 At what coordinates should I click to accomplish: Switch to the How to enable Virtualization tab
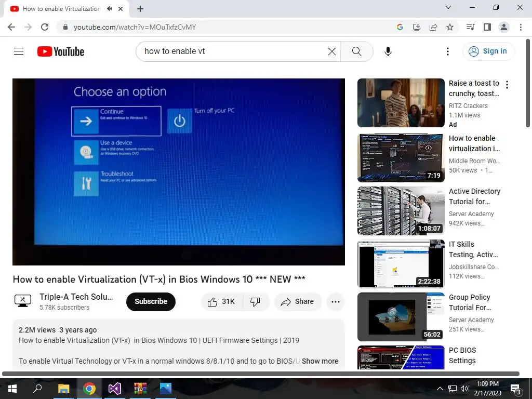pos(61,9)
